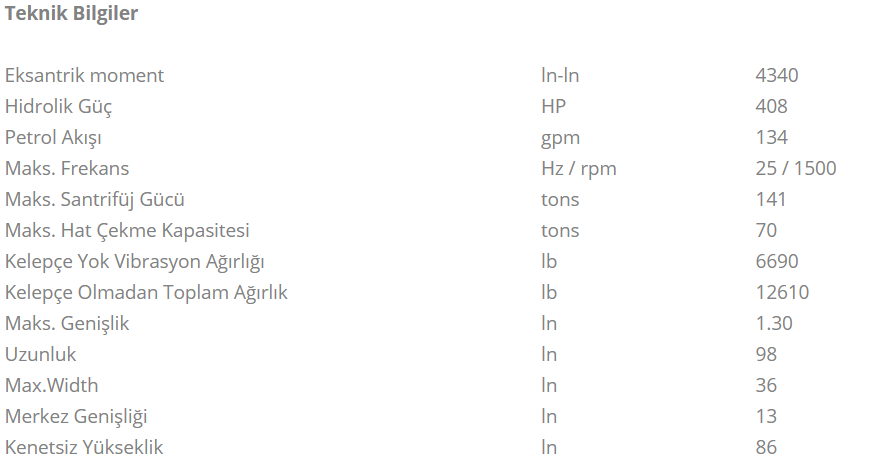Select the Eksantrik moment row label
This screenshot has height=476, width=881.
[x=84, y=75]
